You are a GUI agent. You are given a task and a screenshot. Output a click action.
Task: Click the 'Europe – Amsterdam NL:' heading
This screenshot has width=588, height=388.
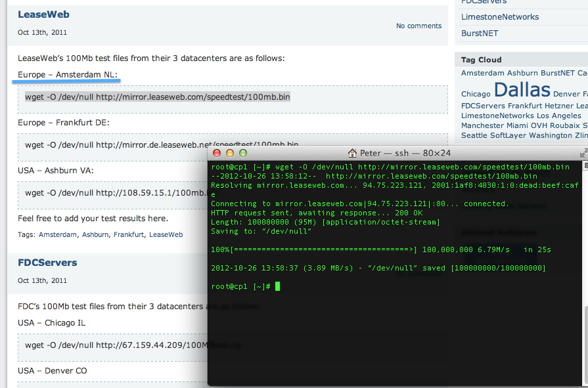click(68, 75)
